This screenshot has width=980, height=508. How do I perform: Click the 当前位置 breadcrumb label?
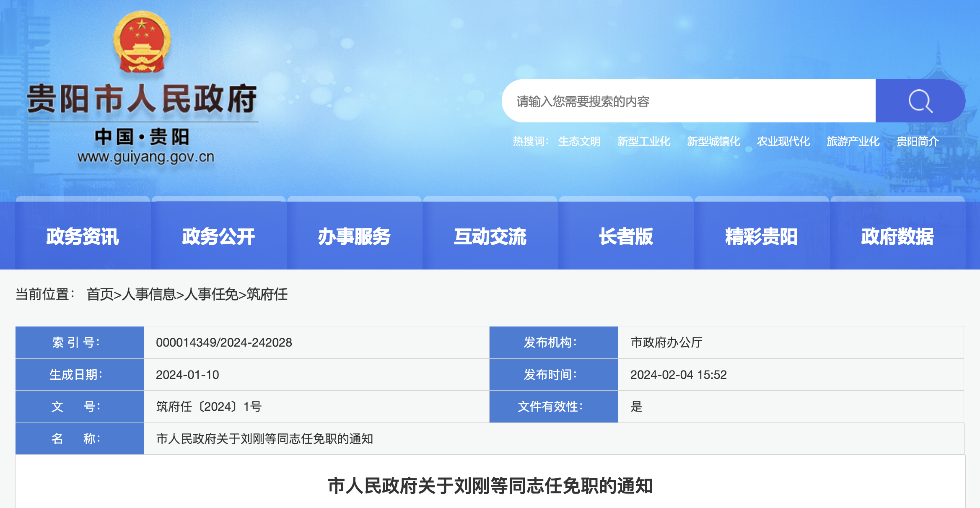point(45,294)
